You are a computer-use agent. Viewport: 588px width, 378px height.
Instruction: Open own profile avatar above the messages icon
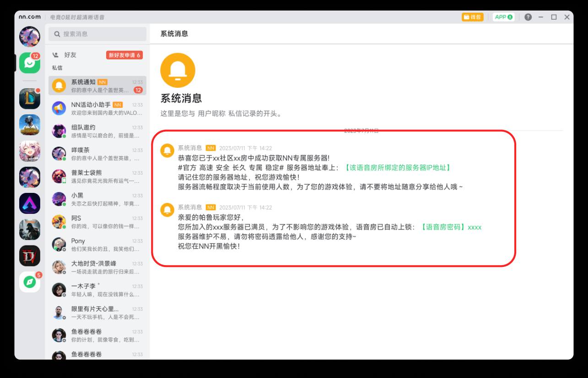30,37
